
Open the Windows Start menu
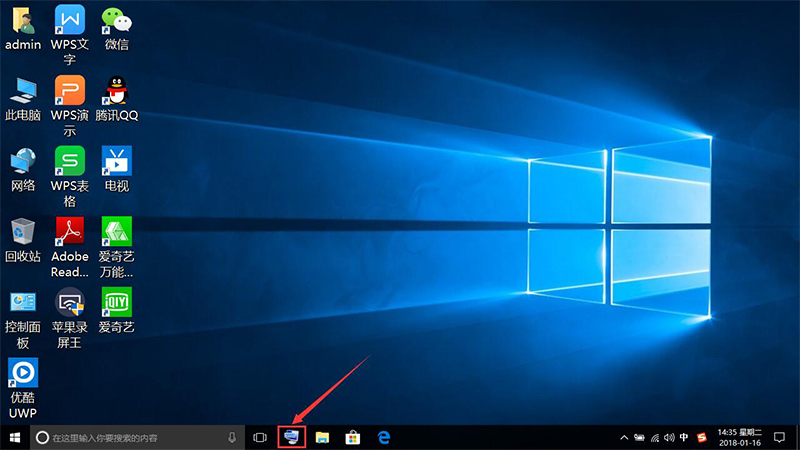[15, 438]
